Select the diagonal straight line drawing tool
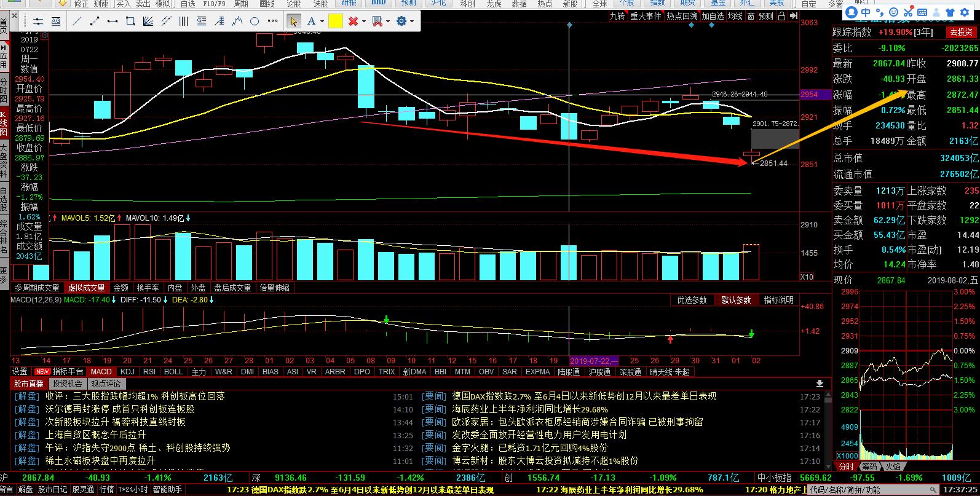The width and height of the screenshot is (980, 496). coord(76,21)
